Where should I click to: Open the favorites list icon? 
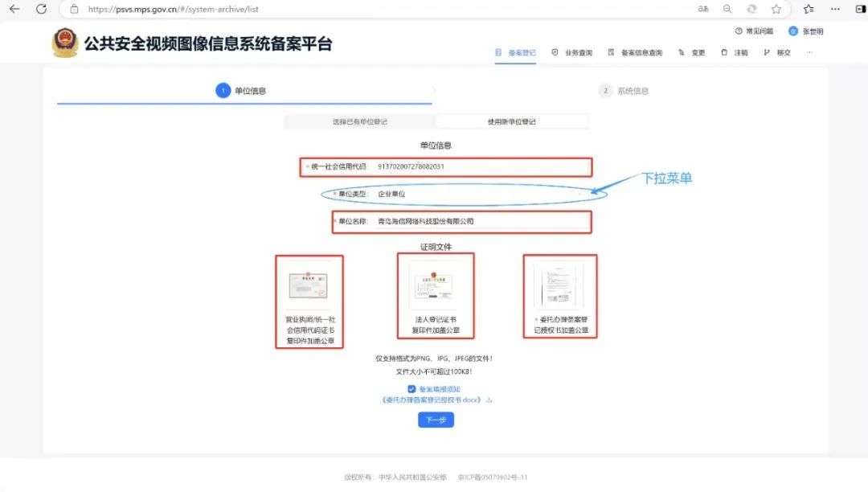(x=809, y=9)
